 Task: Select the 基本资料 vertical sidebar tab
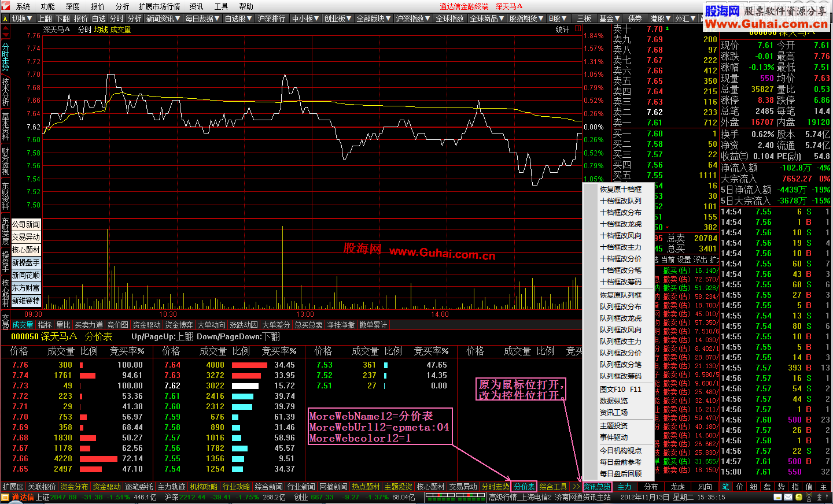[x=5, y=127]
